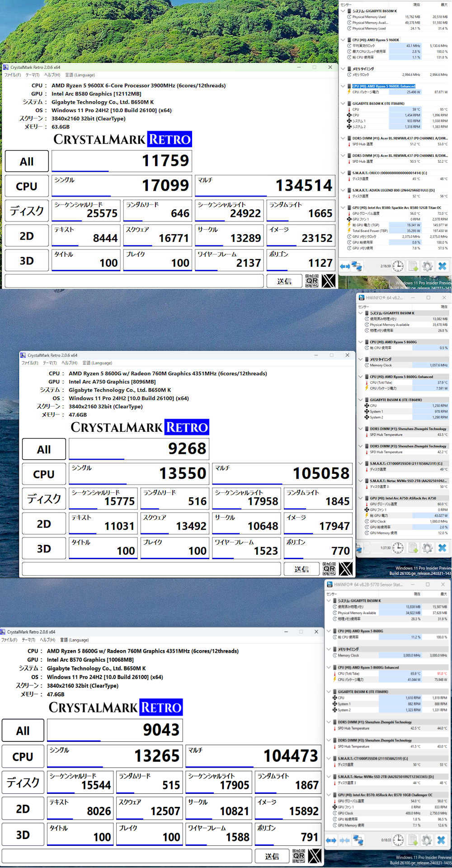Collapse S.M.A.R.T.: CT1000P2SSD8 group above 50 °C reading
The height and width of the screenshot is (868, 452).
tap(329, 758)
